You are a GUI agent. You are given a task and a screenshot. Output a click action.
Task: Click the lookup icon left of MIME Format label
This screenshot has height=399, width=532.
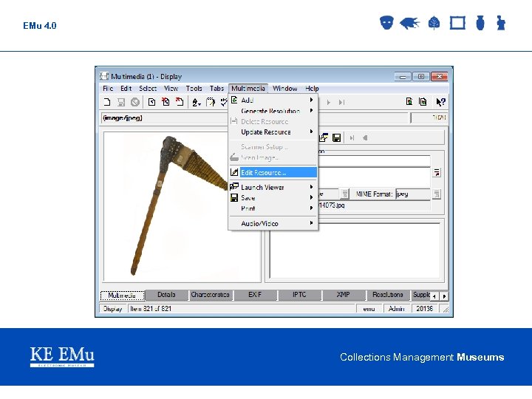tap(345, 194)
